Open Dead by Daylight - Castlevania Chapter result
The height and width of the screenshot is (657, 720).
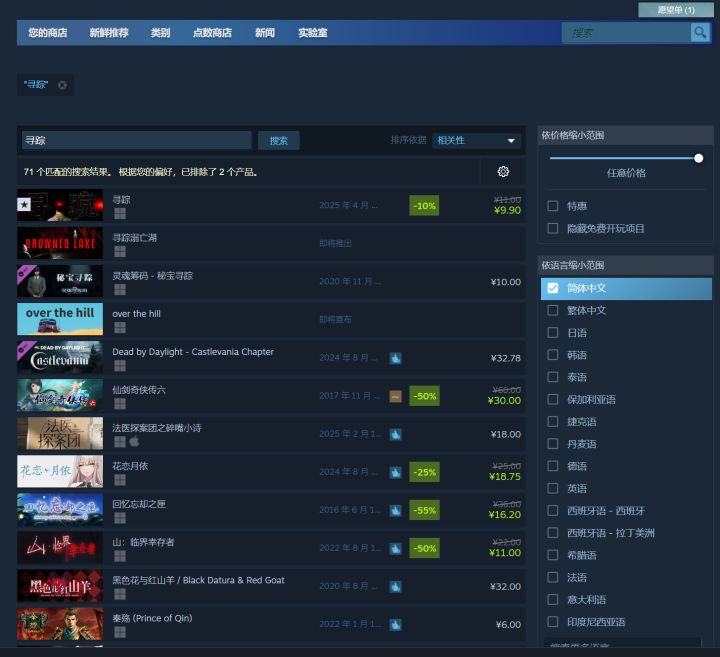[271, 358]
